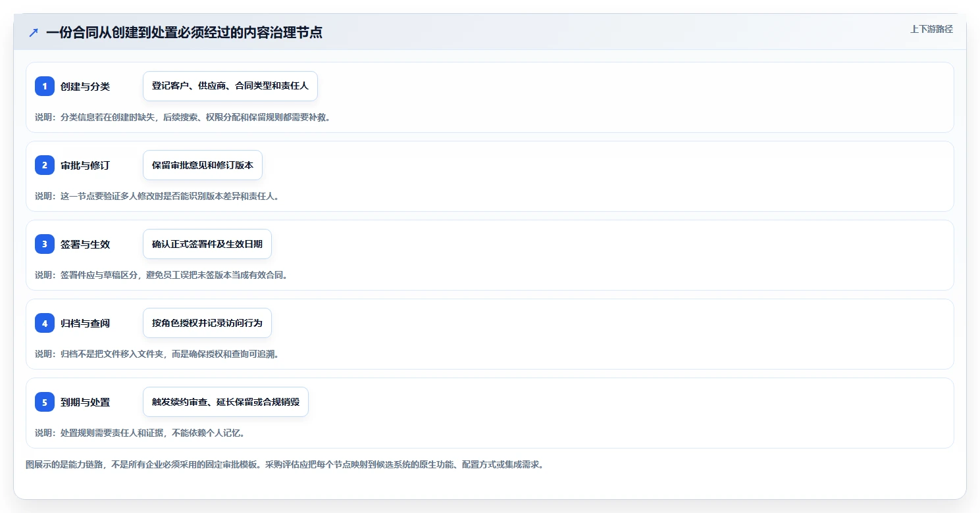The width and height of the screenshot is (980, 513).
Task: Click the arrow icon beside the title
Action: pyautogui.click(x=34, y=32)
